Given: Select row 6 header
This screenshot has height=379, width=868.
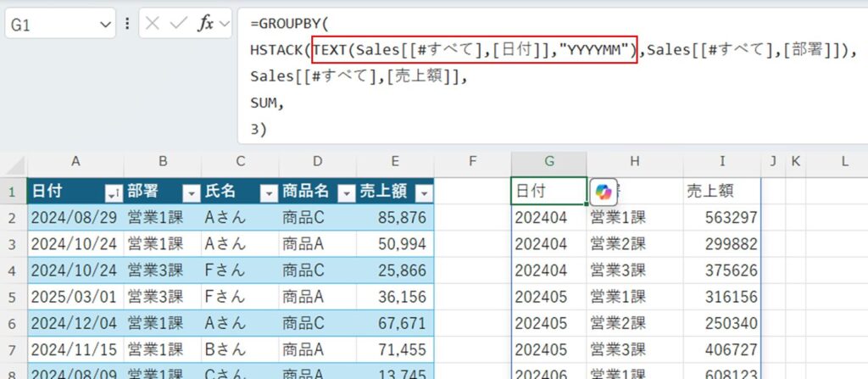Looking at the screenshot, I should [x=14, y=323].
